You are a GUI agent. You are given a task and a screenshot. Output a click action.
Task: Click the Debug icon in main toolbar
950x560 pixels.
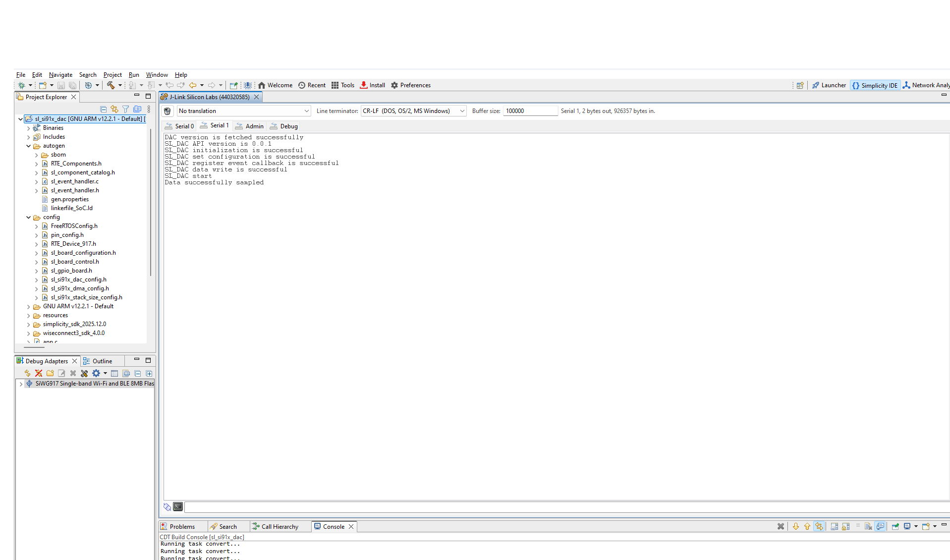(22, 85)
